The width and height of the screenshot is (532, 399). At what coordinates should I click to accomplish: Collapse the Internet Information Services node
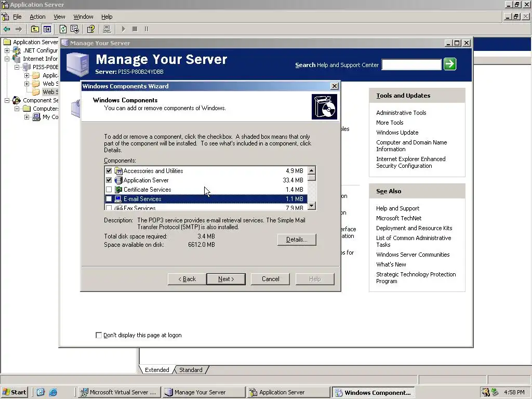[x=7, y=59]
